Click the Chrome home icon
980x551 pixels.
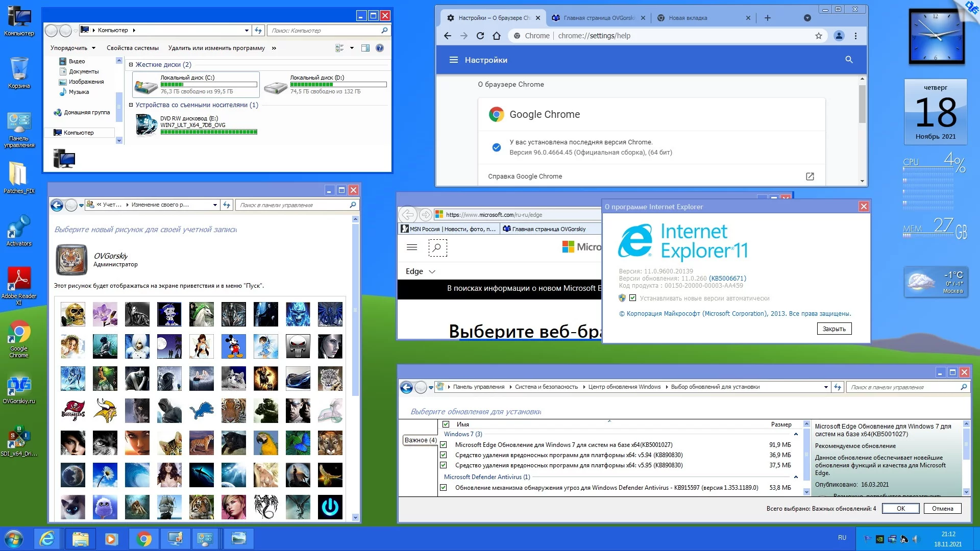click(x=497, y=36)
